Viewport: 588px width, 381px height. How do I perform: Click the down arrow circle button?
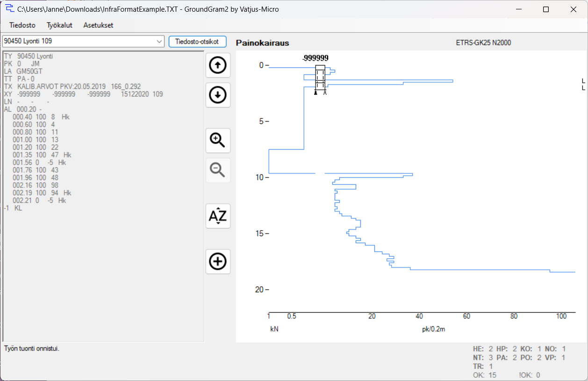[218, 95]
